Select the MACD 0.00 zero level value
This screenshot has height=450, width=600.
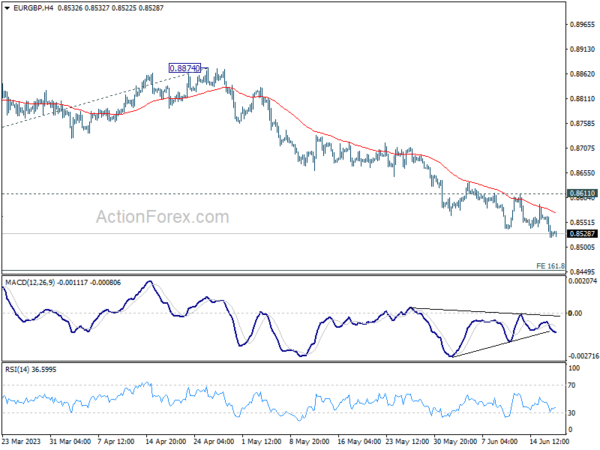click(575, 313)
